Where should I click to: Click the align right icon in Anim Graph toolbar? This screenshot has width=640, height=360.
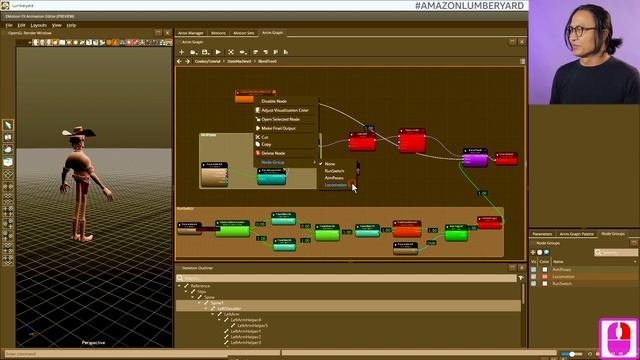(x=266, y=52)
